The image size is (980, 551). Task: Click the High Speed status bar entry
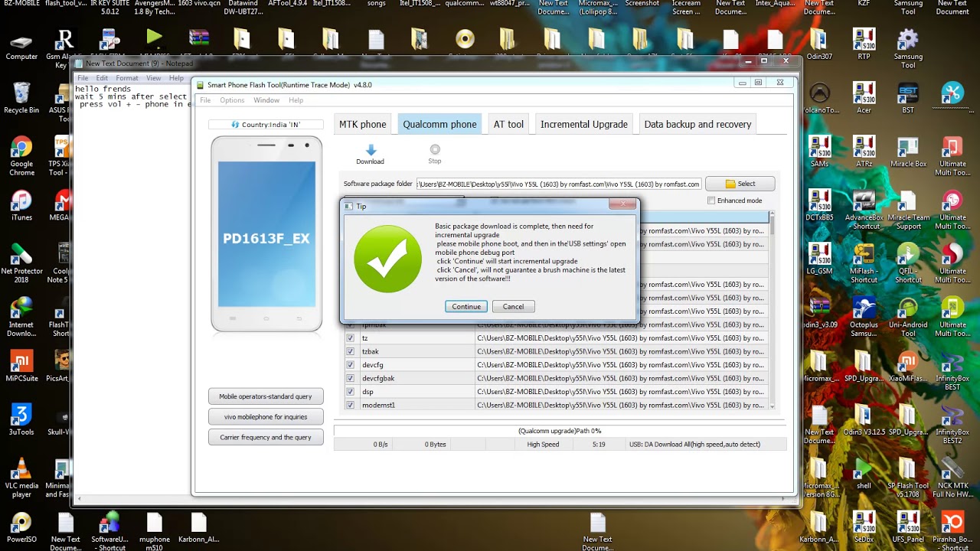543,444
